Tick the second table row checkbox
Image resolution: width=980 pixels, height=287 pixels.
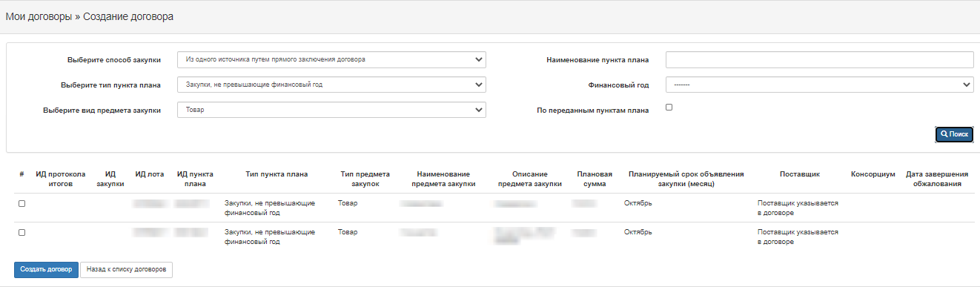[x=21, y=232]
